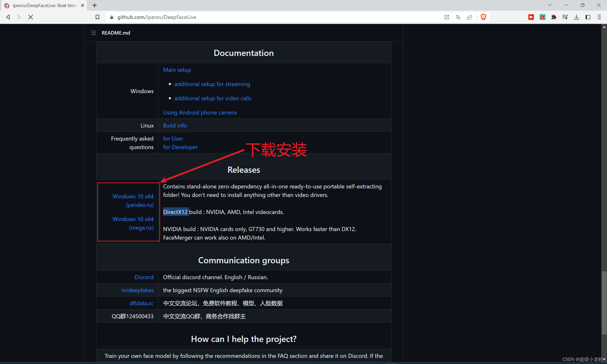
Task: Open the page in external window icon
Action: click(446, 17)
